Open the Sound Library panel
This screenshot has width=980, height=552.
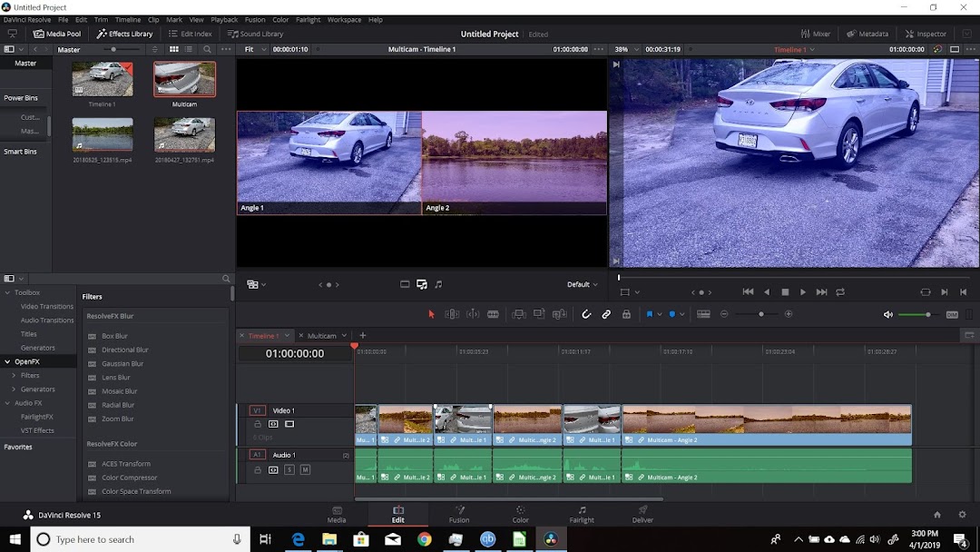[255, 34]
